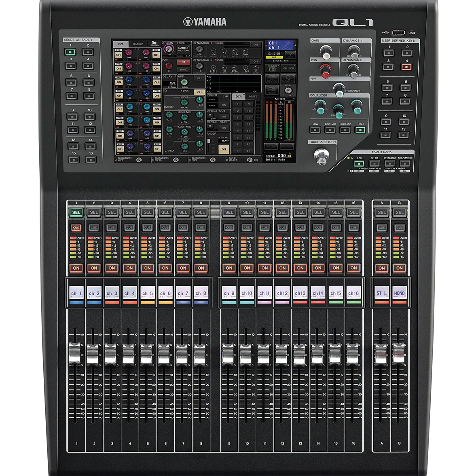Toggle the SEL key on channel 1
The height and width of the screenshot is (476, 476).
tap(76, 212)
